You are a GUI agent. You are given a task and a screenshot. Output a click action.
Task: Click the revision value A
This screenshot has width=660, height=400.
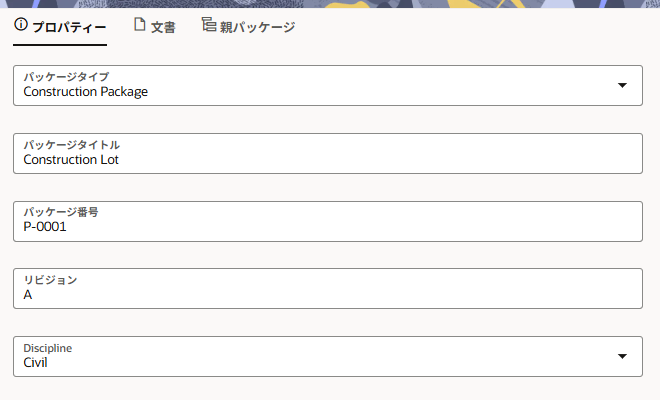[28, 295]
